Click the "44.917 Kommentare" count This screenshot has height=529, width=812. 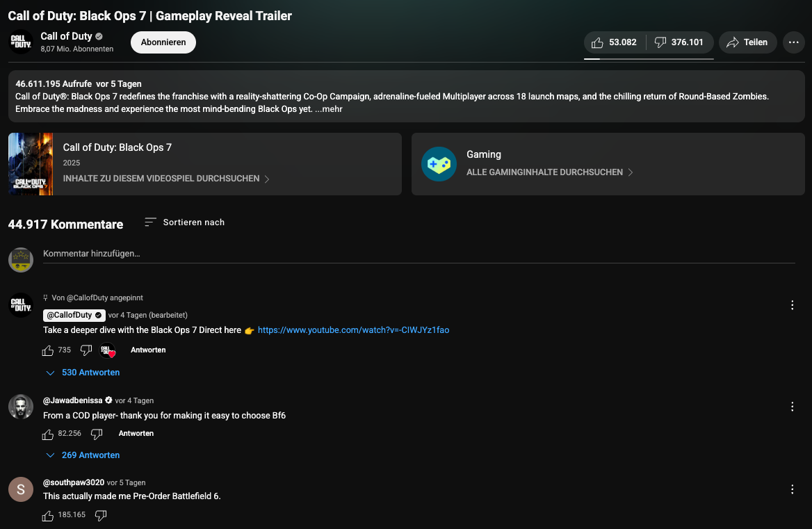[66, 225]
